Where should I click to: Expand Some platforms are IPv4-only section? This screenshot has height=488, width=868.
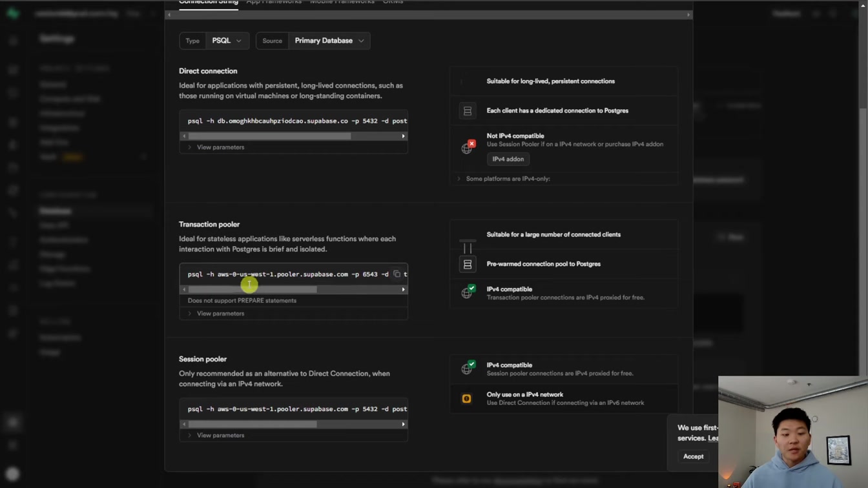[504, 179]
